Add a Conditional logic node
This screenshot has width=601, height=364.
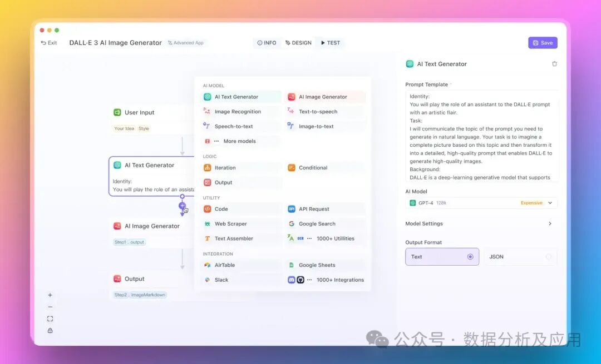coord(325,168)
